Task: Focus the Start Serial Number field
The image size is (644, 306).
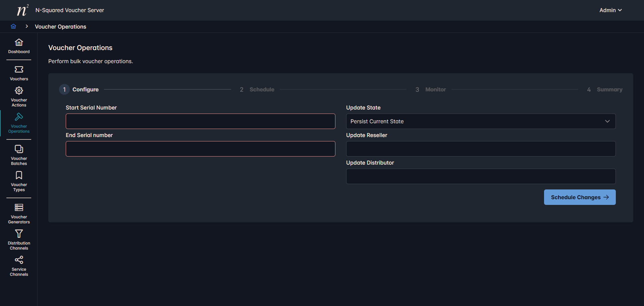Action: 200,121
